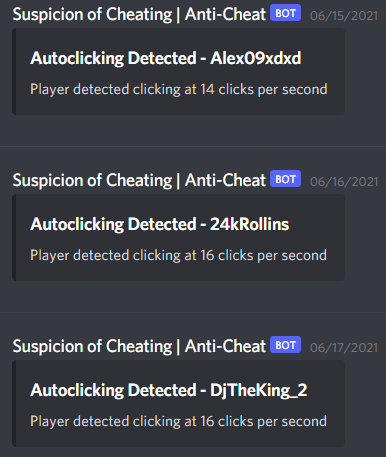Screen dimensions: 386x457
Task: Click the 24kRollins embed left border bar
Action: (x=14, y=237)
